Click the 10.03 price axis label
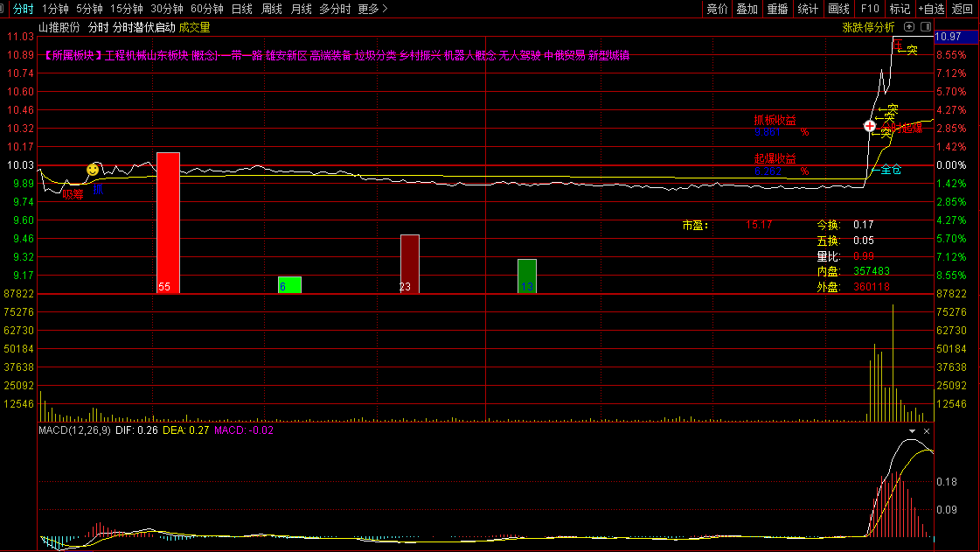 pyautogui.click(x=21, y=165)
